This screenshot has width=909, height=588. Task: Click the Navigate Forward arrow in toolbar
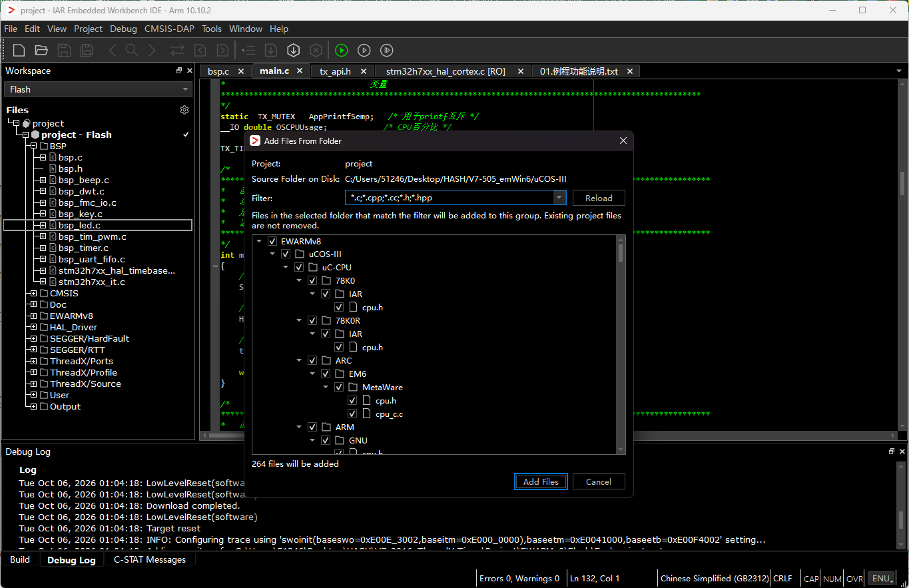pyautogui.click(x=152, y=50)
